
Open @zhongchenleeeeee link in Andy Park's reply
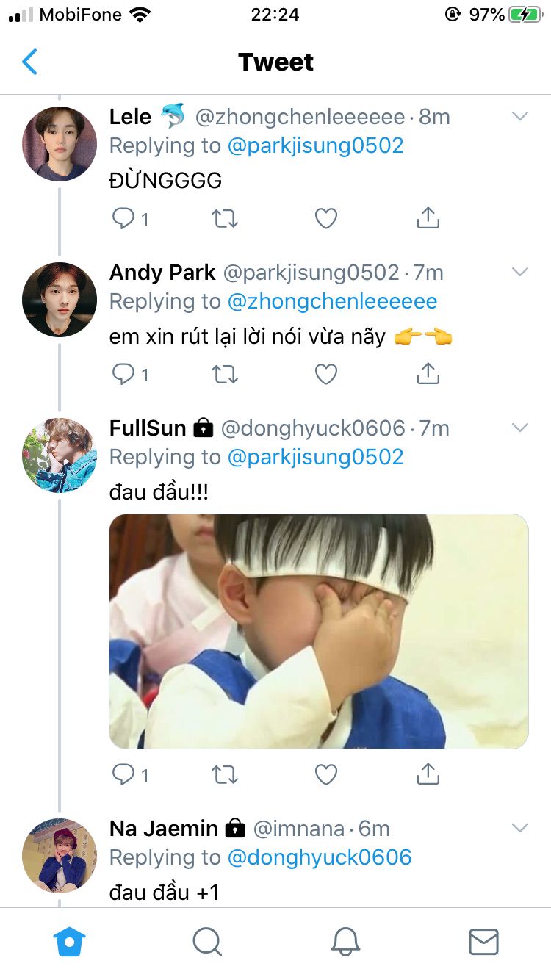click(332, 301)
